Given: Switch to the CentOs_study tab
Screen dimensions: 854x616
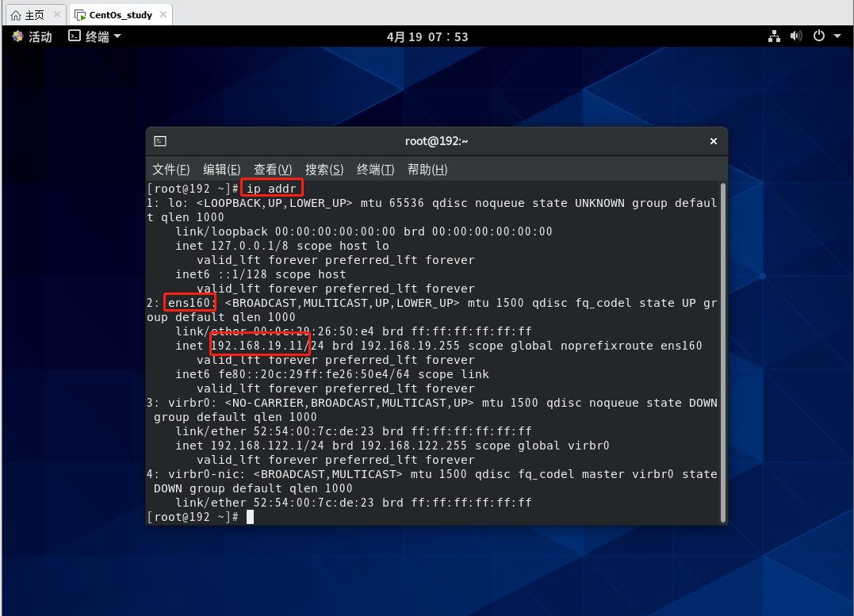Looking at the screenshot, I should click(x=119, y=15).
